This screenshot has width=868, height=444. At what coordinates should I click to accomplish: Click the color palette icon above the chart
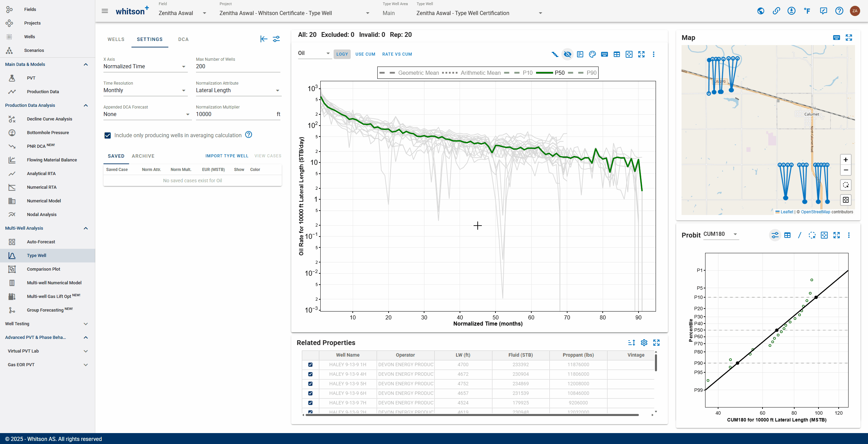coord(592,54)
